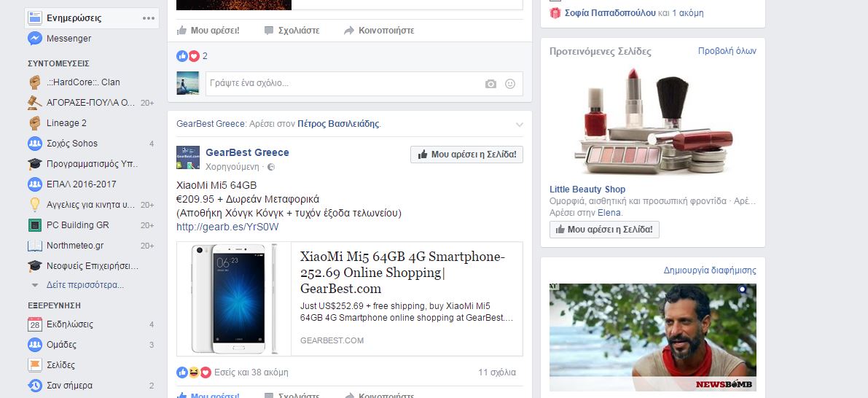Open the Ενημερώσεις three-dots options menu
The width and height of the screenshot is (868, 398).
point(149,17)
